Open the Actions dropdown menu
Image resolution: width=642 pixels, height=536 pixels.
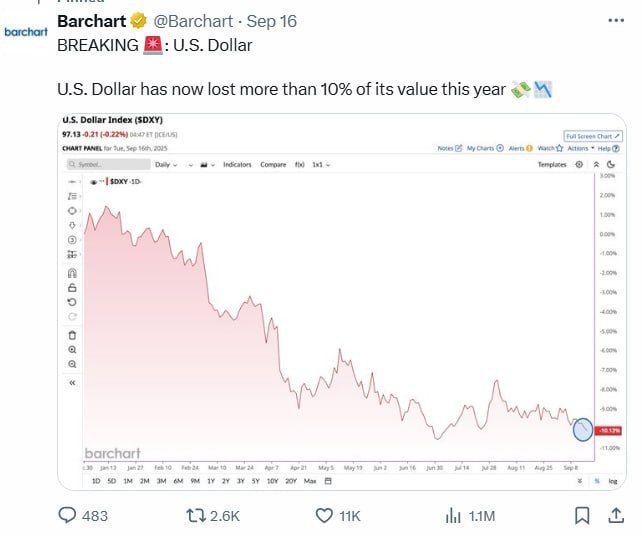579,148
